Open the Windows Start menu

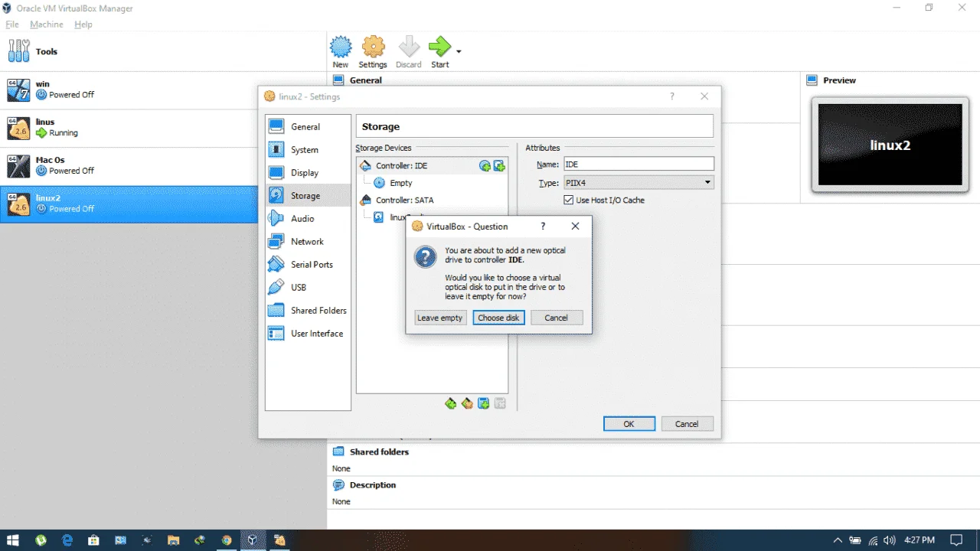coord(14,540)
